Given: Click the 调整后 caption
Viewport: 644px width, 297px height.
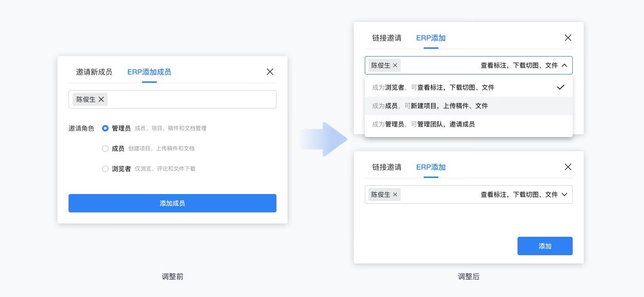Looking at the screenshot, I should tap(469, 276).
